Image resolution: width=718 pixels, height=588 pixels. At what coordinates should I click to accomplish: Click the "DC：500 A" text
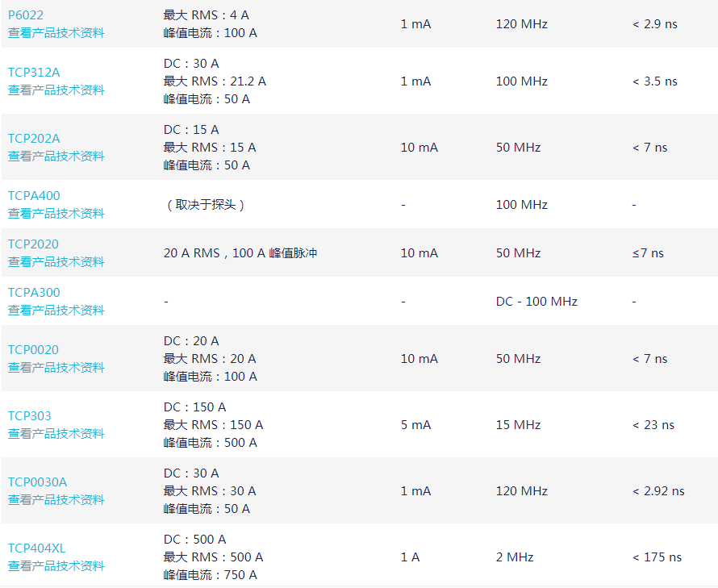[195, 540]
